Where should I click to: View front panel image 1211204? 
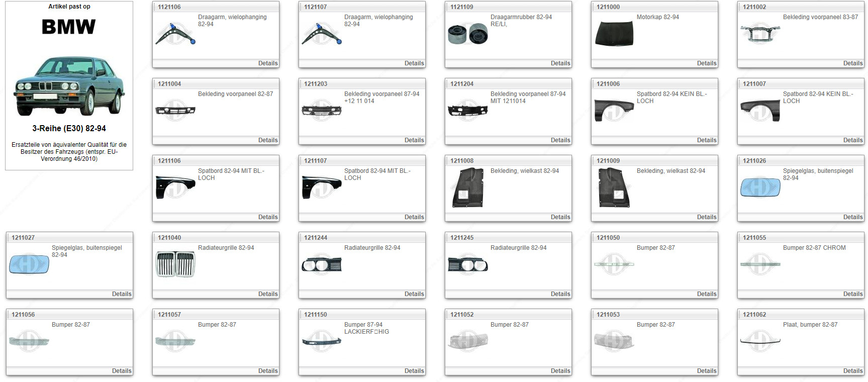point(467,111)
